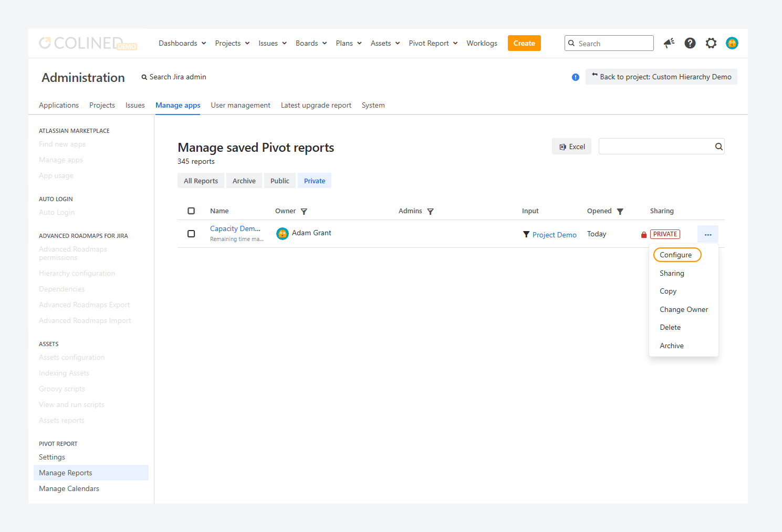The height and width of the screenshot is (532, 782).
Task: Click the PRIVATE sharing badge
Action: [x=665, y=234]
